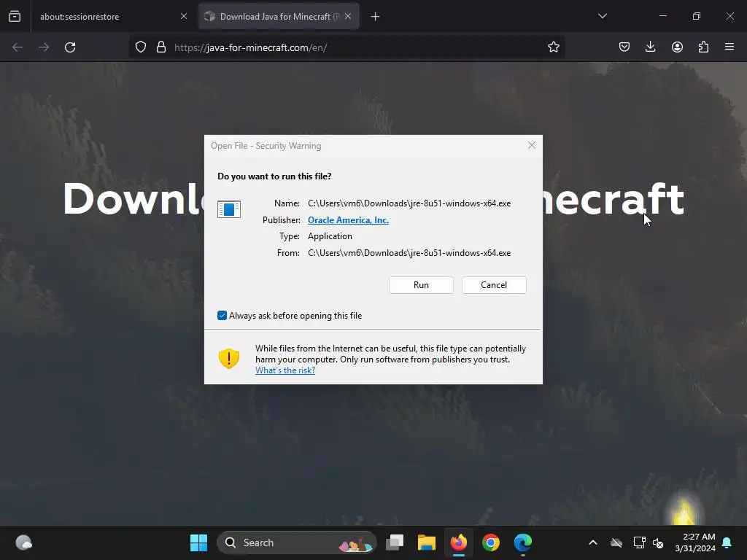Show hidden system tray icons

click(x=592, y=542)
